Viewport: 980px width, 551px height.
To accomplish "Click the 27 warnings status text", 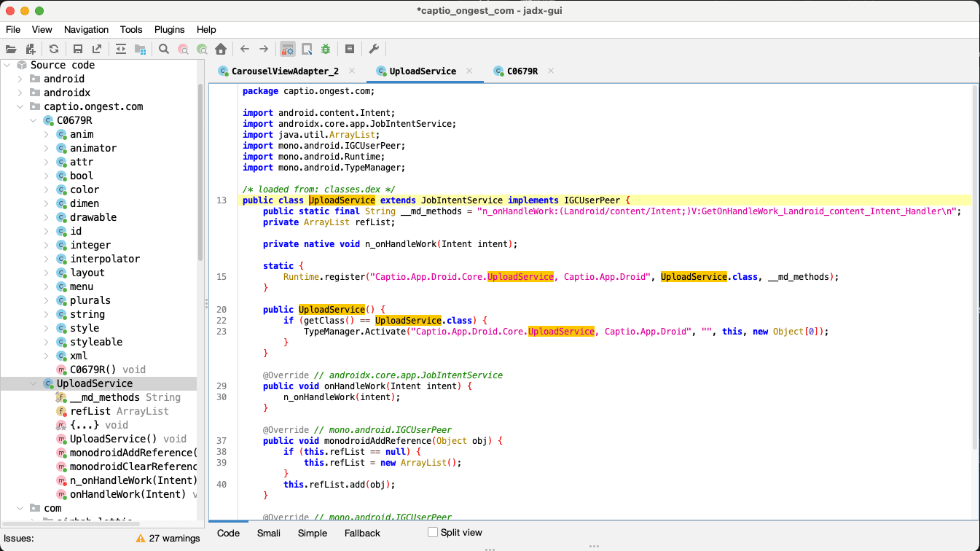I will tap(174, 539).
